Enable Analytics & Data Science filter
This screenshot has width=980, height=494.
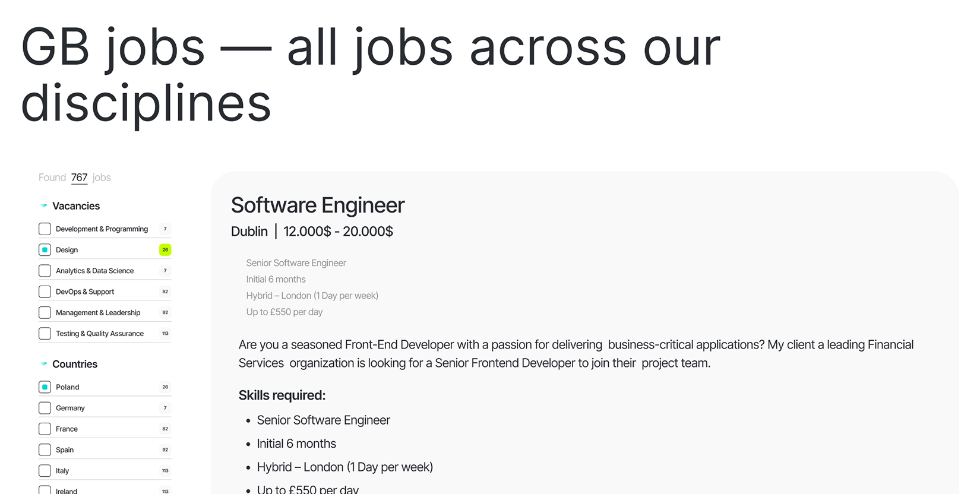(45, 271)
